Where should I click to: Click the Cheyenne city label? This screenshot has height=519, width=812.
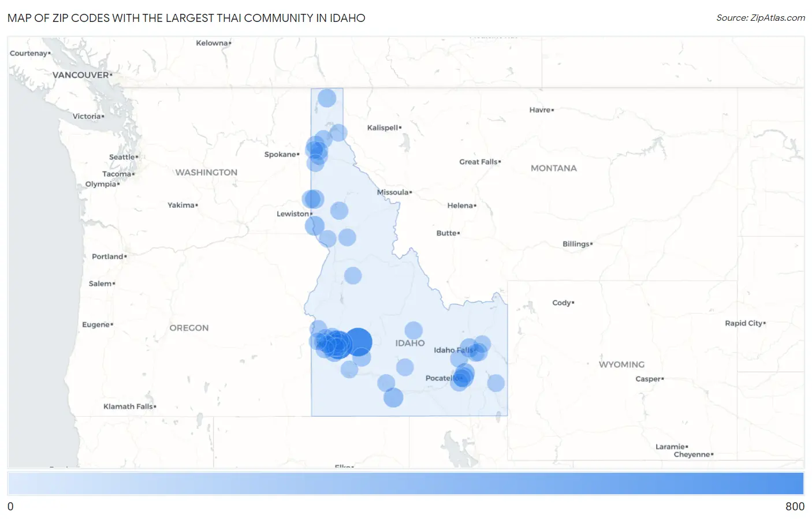pos(692,454)
